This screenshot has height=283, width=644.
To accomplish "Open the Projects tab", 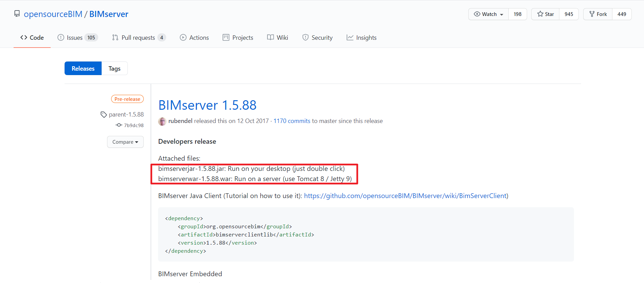I will 238,37.
